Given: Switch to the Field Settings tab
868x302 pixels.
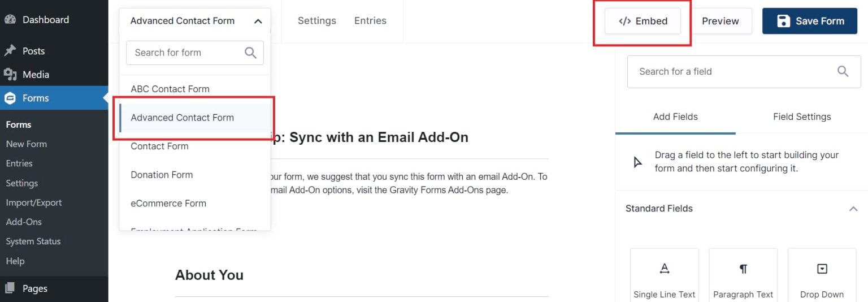Looking at the screenshot, I should point(802,117).
